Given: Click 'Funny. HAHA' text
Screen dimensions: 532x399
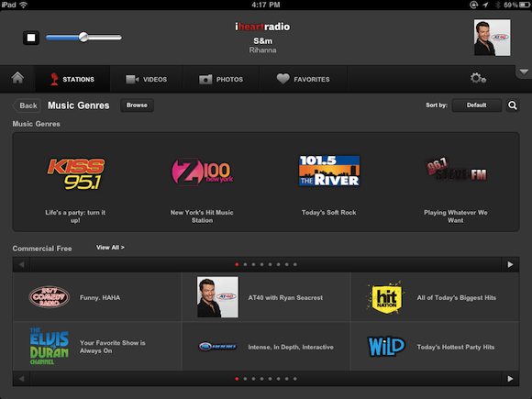Looking at the screenshot, I should pos(100,297).
